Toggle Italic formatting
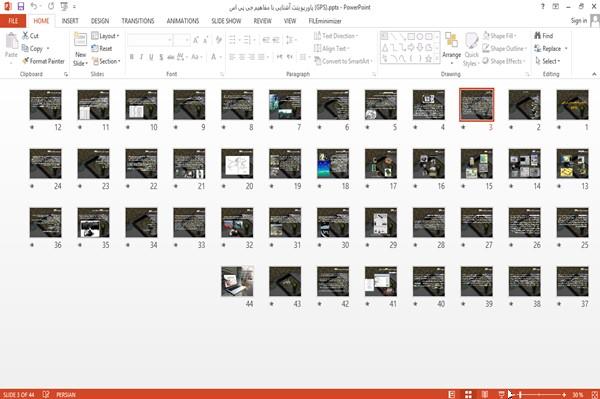 click(141, 57)
